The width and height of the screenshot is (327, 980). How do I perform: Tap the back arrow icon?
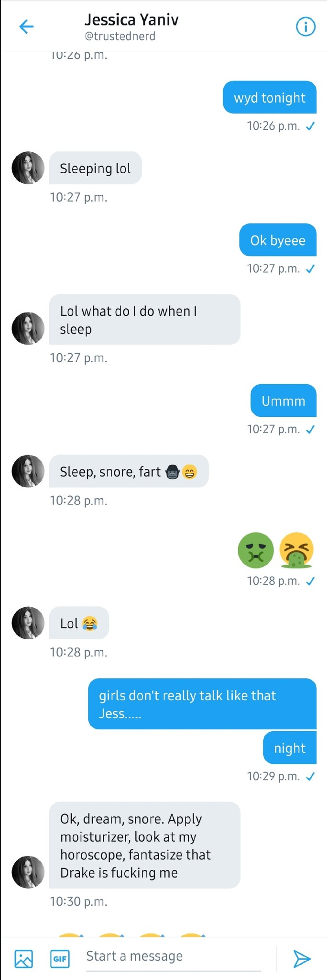click(26, 27)
